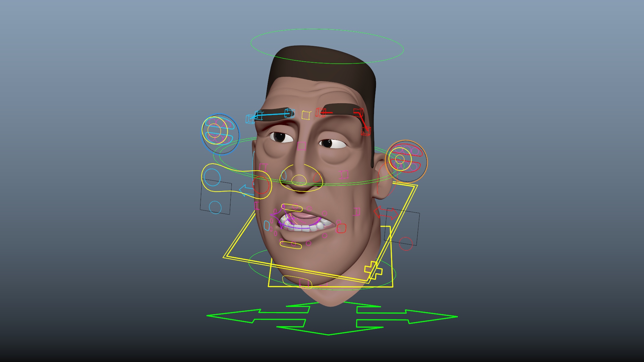Select the blue nostril ellipse control
Viewport: 644px width, 362px height.
coord(284,175)
